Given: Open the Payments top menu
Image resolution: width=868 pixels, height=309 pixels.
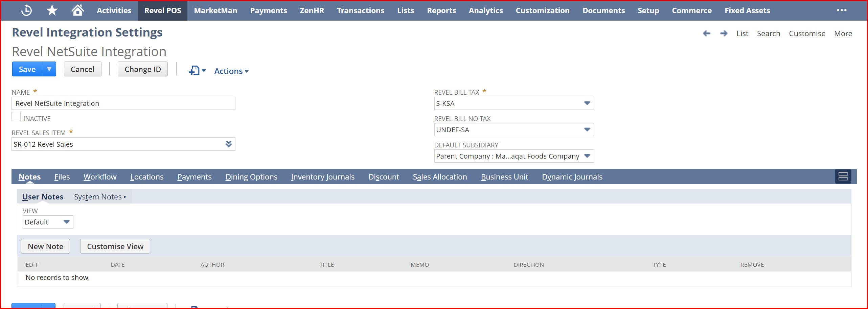Looking at the screenshot, I should [269, 10].
